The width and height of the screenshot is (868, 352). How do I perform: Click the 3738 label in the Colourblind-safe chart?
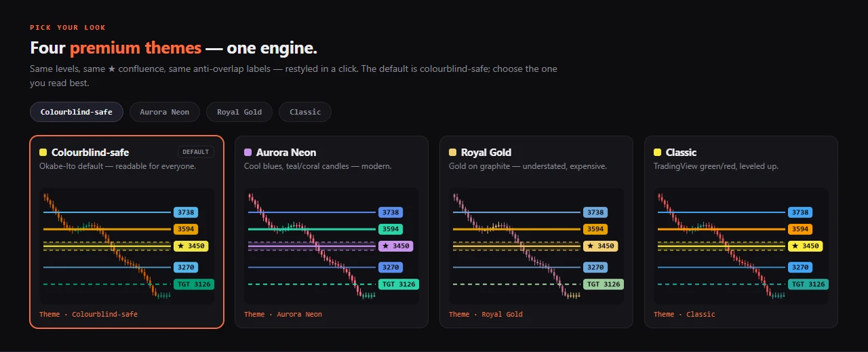click(x=186, y=212)
